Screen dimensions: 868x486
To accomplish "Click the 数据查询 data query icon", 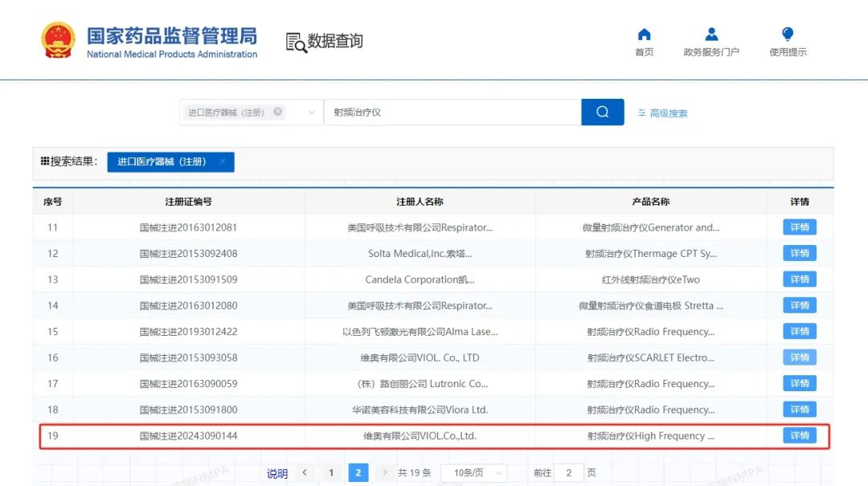I will [295, 40].
